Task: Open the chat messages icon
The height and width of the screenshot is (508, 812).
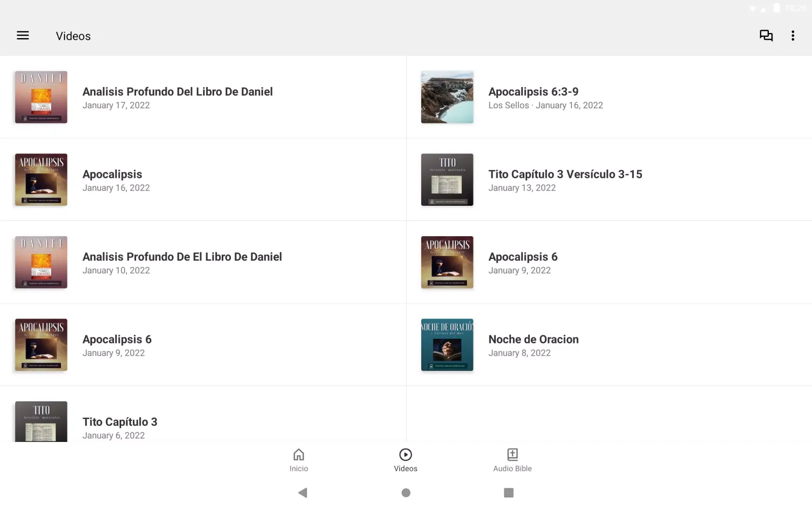Action: [x=766, y=36]
